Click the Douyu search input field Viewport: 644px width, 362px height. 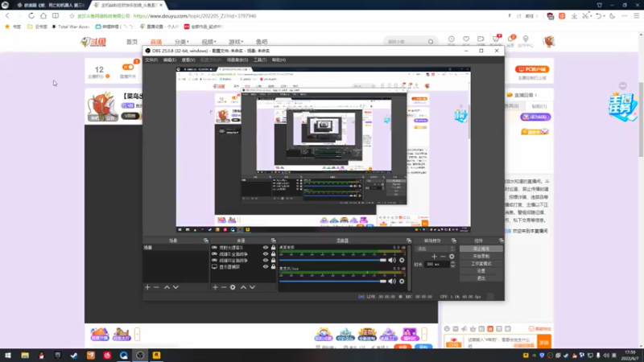click(x=407, y=42)
